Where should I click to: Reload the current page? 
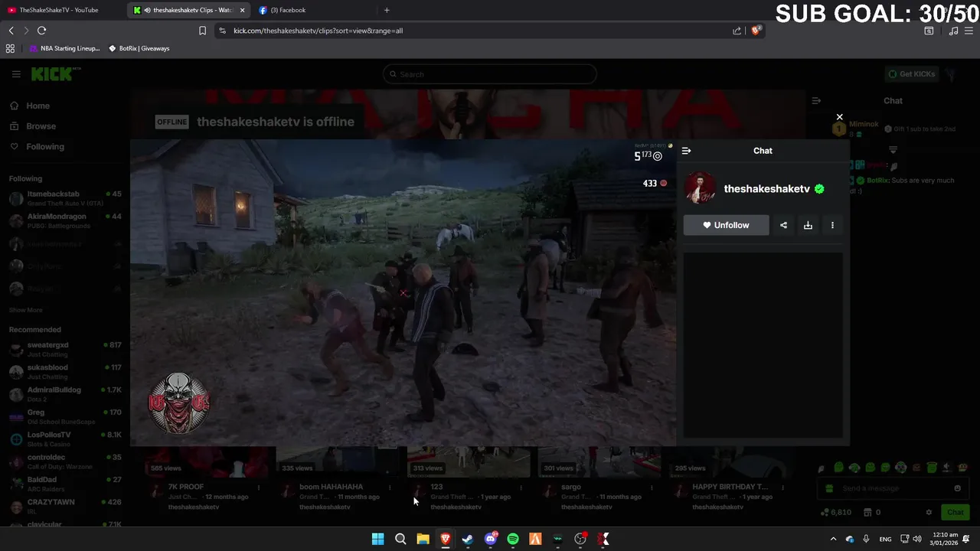(x=41, y=31)
